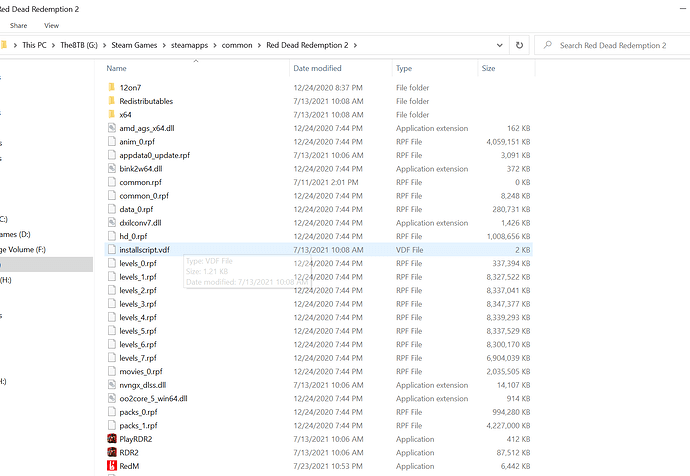Select the levels_0.rpf file icon
This screenshot has width=690, height=476.
coord(112,263)
